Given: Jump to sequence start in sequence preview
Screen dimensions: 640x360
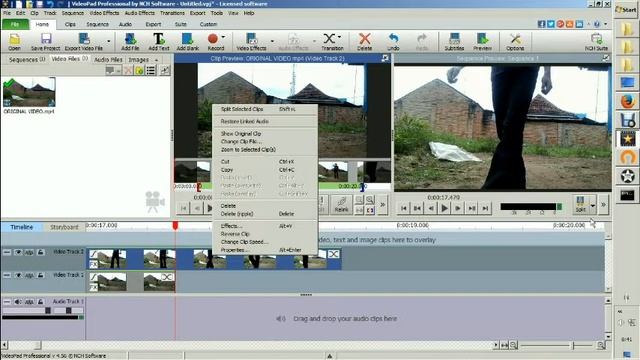Looking at the screenshot, I should [x=403, y=209].
